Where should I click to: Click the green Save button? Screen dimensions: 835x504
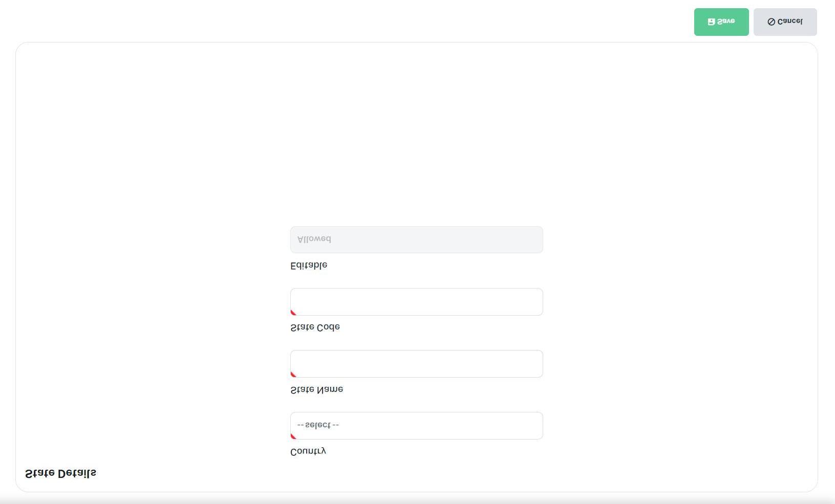coord(721,22)
